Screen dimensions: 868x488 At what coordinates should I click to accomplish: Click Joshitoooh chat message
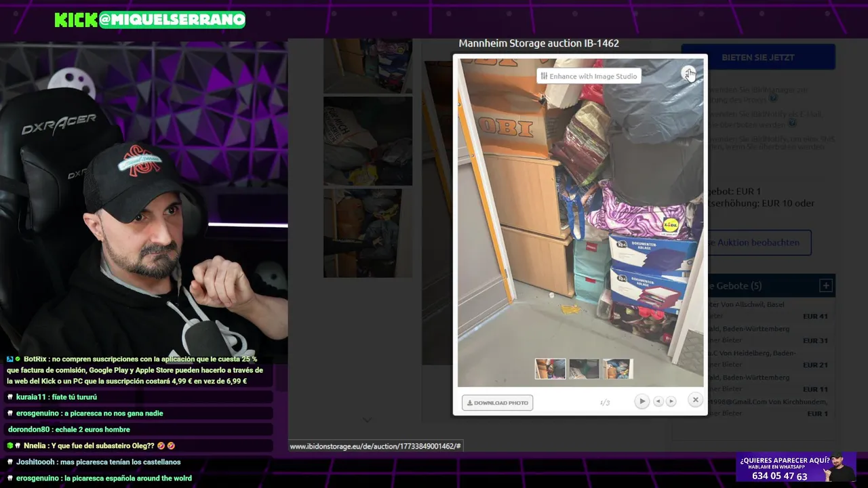(139, 462)
